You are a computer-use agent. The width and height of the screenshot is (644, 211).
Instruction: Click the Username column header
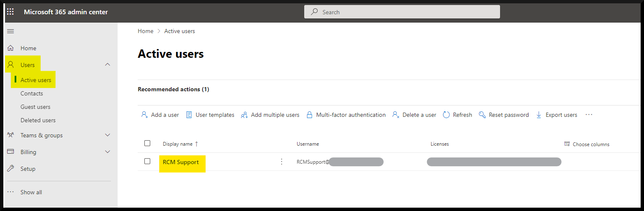click(x=308, y=144)
